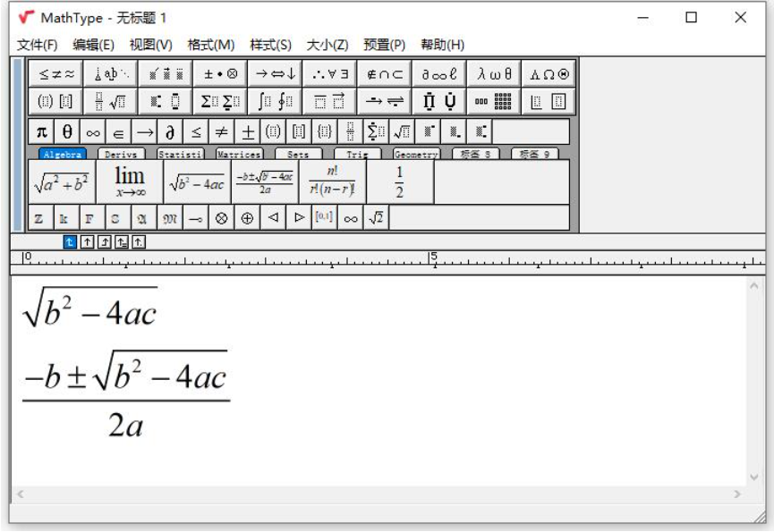Screen dimensions: 774x532
Task: Open the matrix templates palette
Action: (x=495, y=102)
